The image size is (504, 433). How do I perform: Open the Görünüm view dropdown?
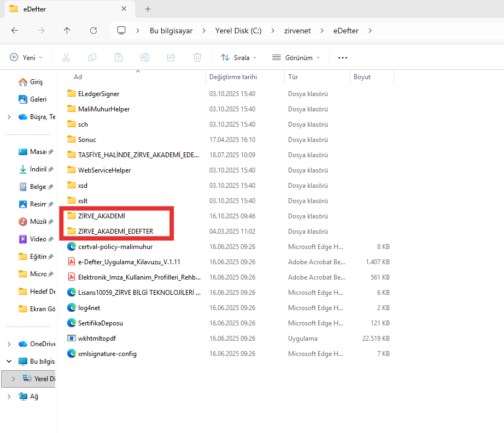(296, 57)
